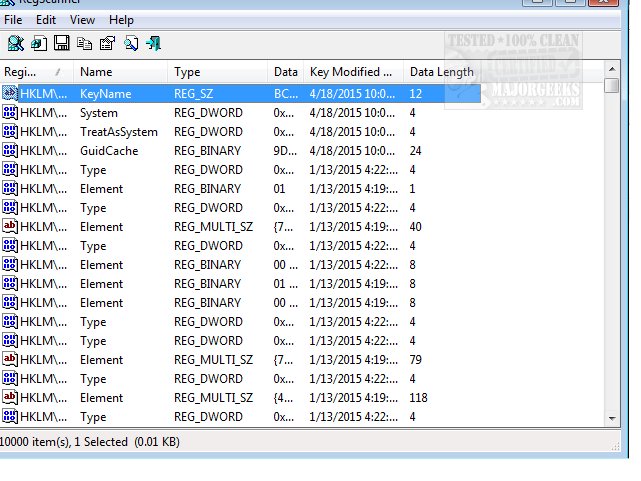Select the TreatAsSystem name cell
This screenshot has height=481, width=641.
(119, 132)
